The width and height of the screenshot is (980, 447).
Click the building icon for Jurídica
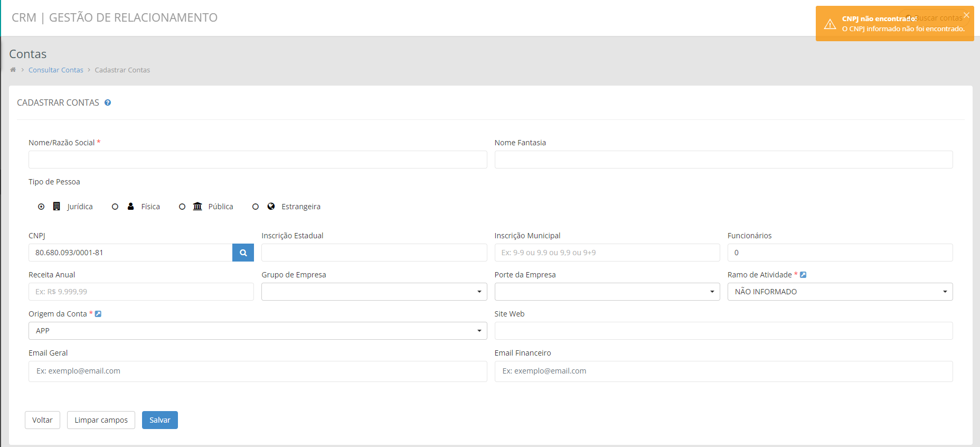coord(56,206)
